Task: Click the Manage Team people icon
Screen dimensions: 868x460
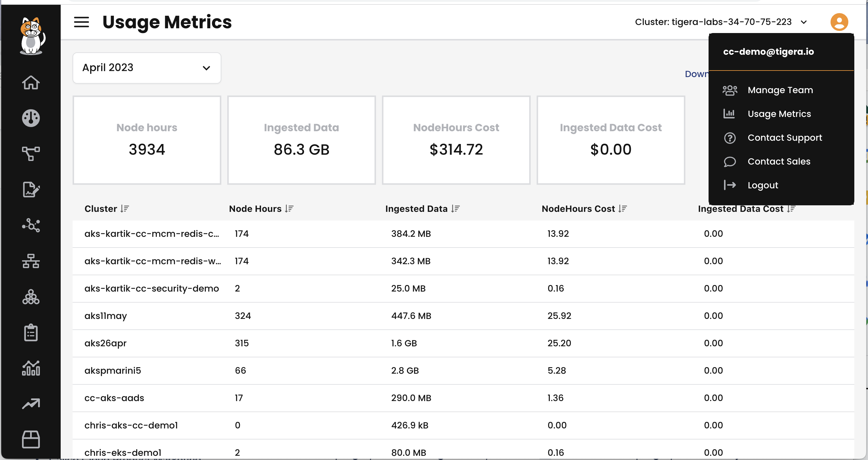Action: pos(730,90)
